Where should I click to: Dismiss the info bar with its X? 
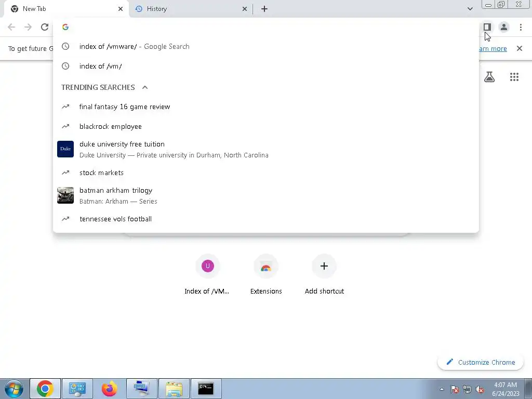click(x=520, y=48)
